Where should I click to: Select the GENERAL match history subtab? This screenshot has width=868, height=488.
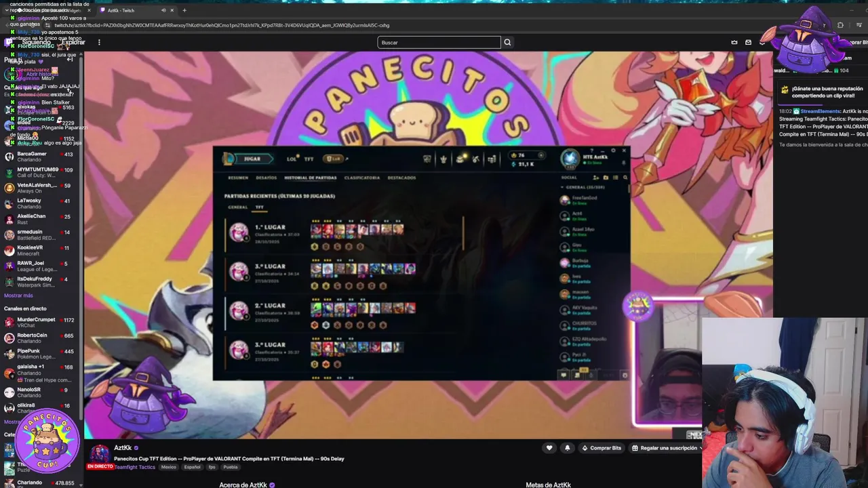238,207
